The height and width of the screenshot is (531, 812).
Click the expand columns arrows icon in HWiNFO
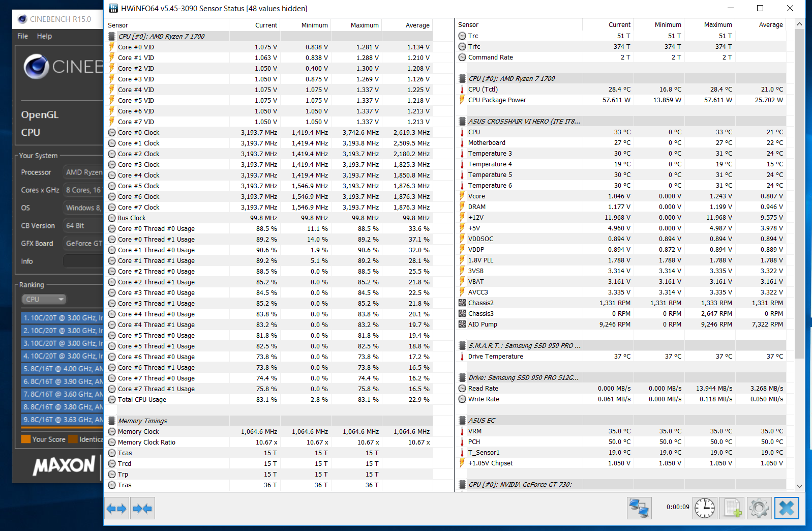116,508
